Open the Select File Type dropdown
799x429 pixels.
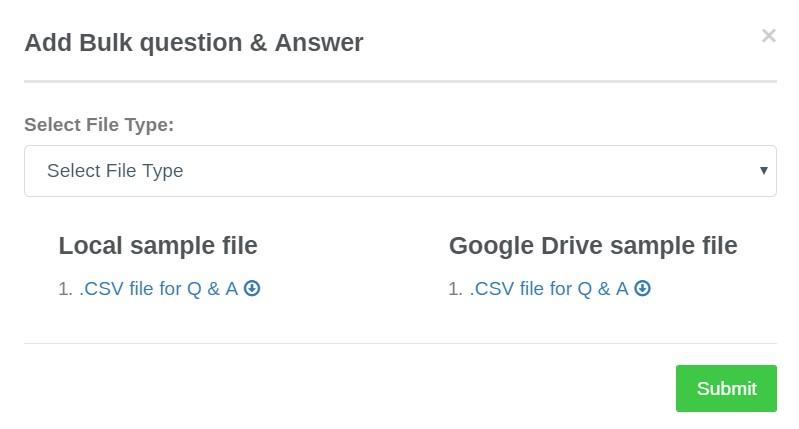click(x=400, y=171)
